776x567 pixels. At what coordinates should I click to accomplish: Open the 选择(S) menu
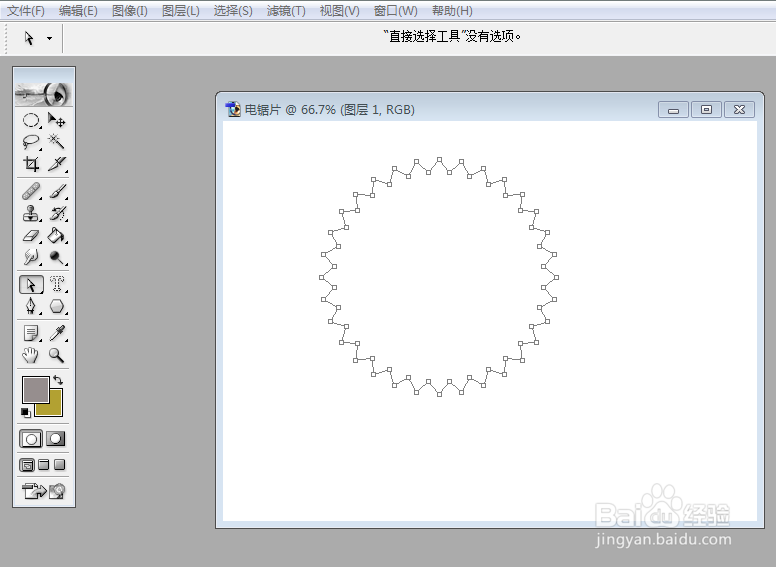[233, 10]
